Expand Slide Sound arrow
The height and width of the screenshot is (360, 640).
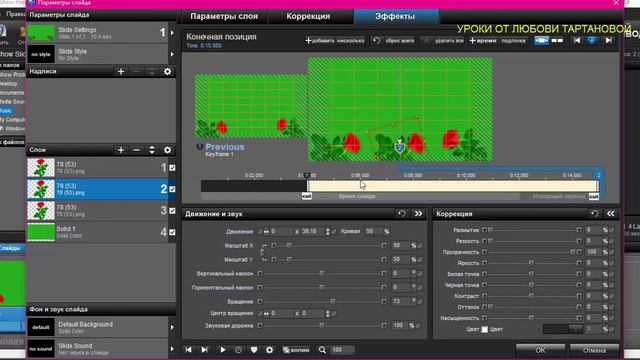(x=172, y=349)
